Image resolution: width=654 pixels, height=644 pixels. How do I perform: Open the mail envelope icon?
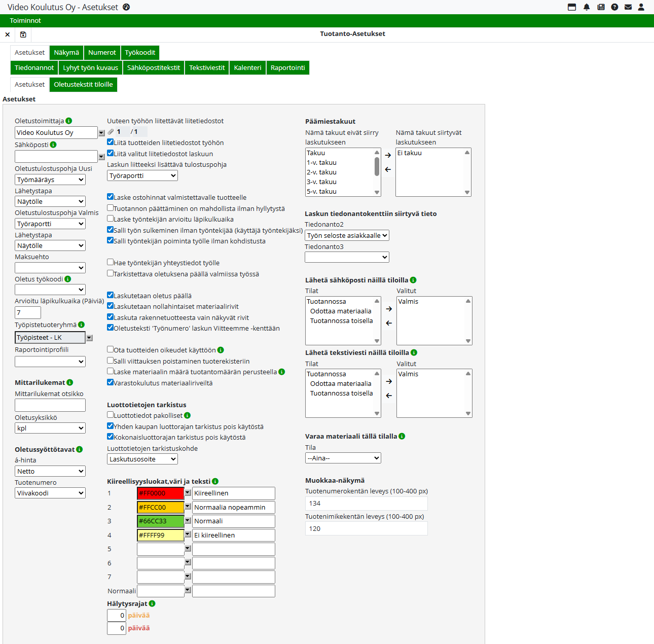[628, 7]
